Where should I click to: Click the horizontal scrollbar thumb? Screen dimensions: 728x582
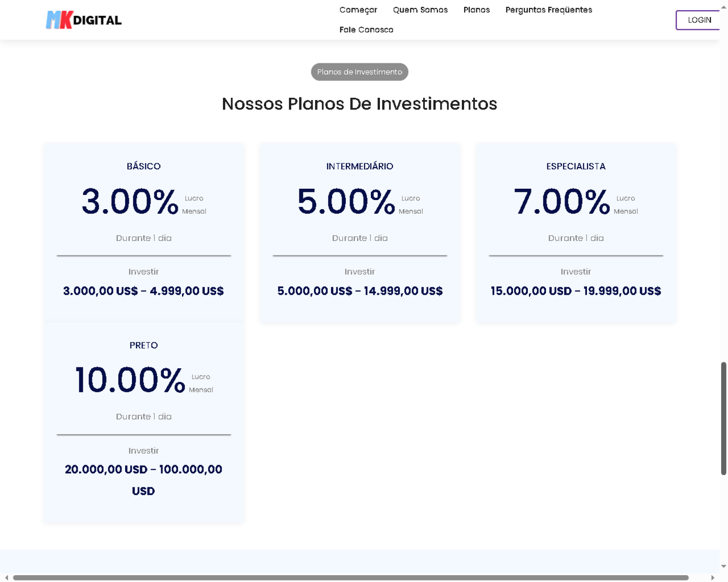[350, 577]
